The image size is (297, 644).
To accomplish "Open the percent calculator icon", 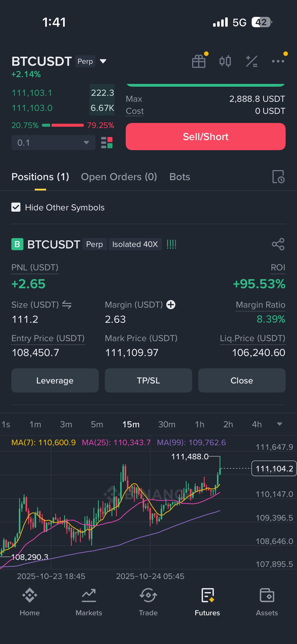I will coord(251,61).
